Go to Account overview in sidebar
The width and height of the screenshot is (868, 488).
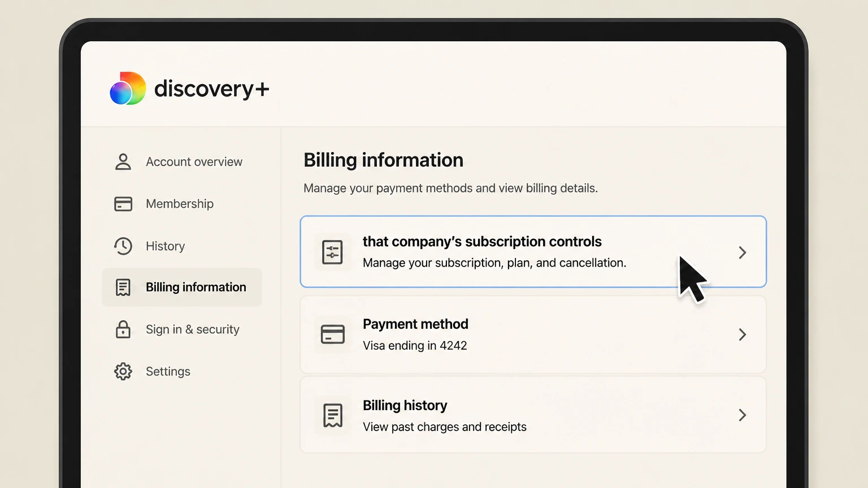pos(182,162)
